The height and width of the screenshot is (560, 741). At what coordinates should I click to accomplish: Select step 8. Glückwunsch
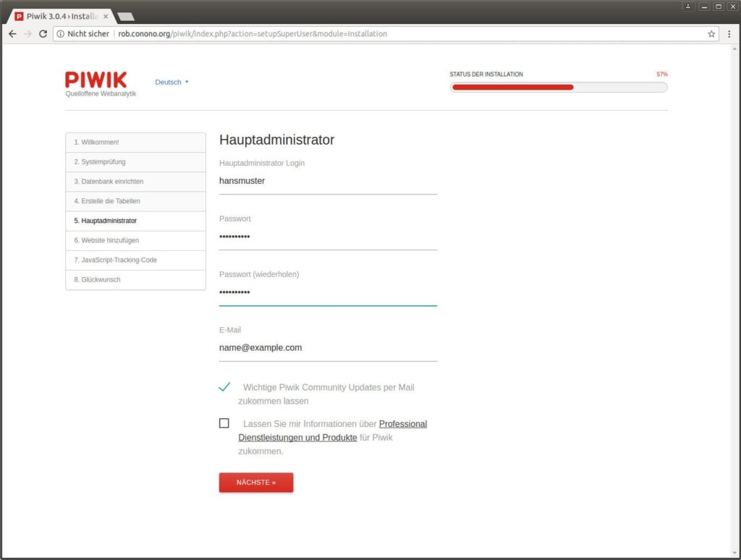[135, 280]
